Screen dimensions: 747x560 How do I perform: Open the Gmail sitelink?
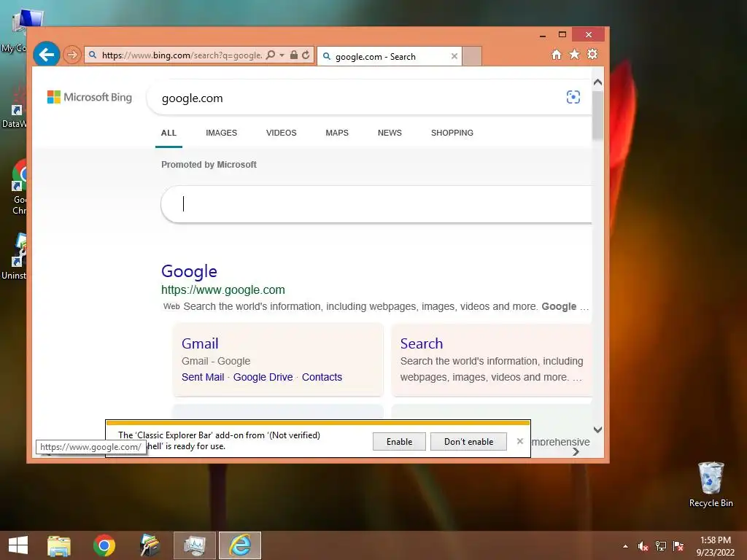tap(200, 343)
